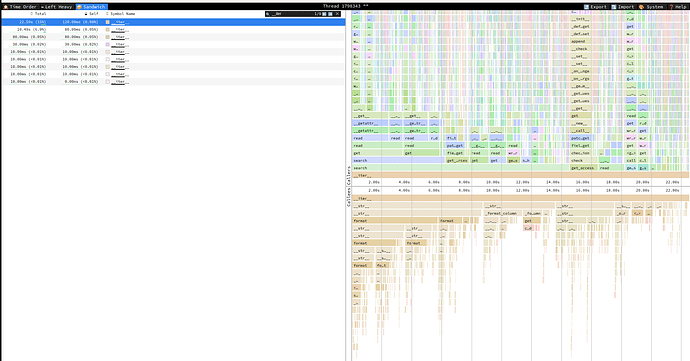This screenshot has width=690, height=361.
Task: Select the append frame in Callers flamegraph
Action: (x=581, y=41)
